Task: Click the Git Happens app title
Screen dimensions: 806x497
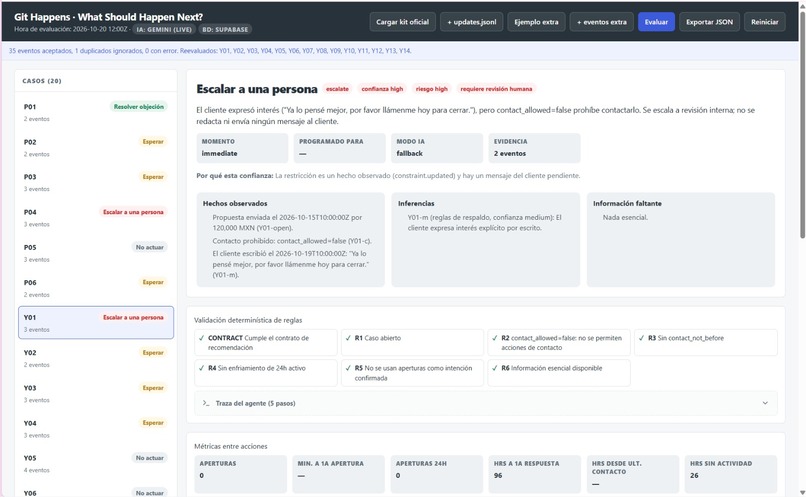Action: [108, 17]
